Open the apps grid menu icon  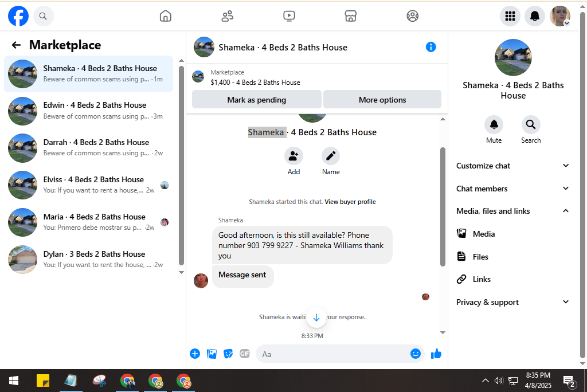tap(510, 16)
